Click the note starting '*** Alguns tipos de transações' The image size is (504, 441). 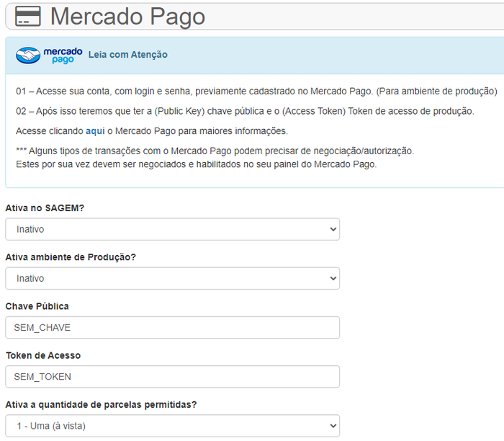[215, 151]
